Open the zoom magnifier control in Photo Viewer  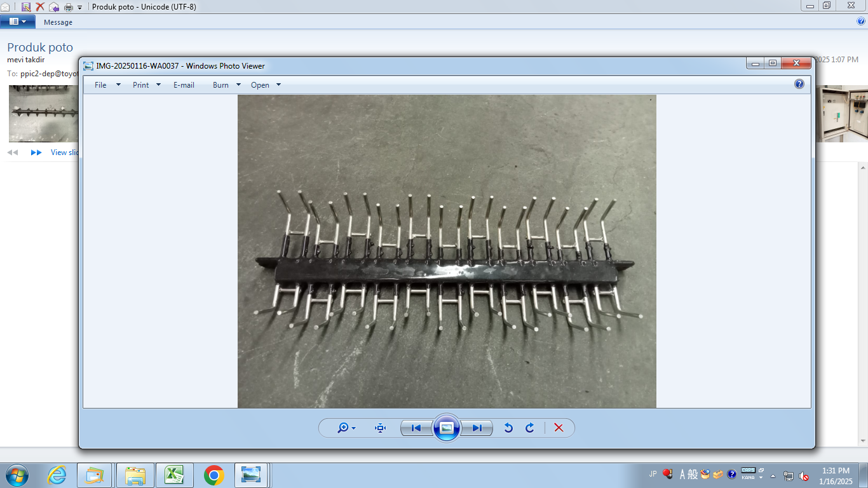pyautogui.click(x=346, y=428)
